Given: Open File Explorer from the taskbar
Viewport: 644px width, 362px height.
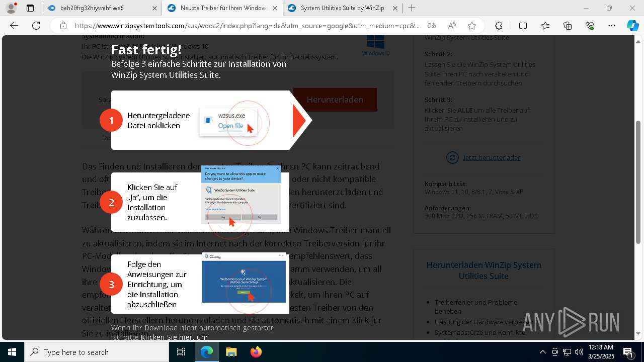Looking at the screenshot, I should pos(231,352).
